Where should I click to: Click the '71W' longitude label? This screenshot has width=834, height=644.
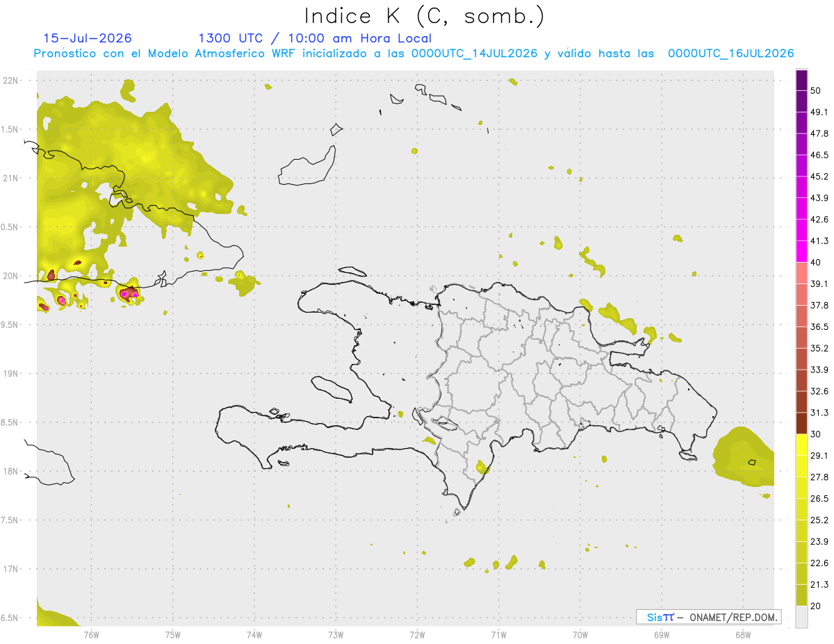[498, 635]
